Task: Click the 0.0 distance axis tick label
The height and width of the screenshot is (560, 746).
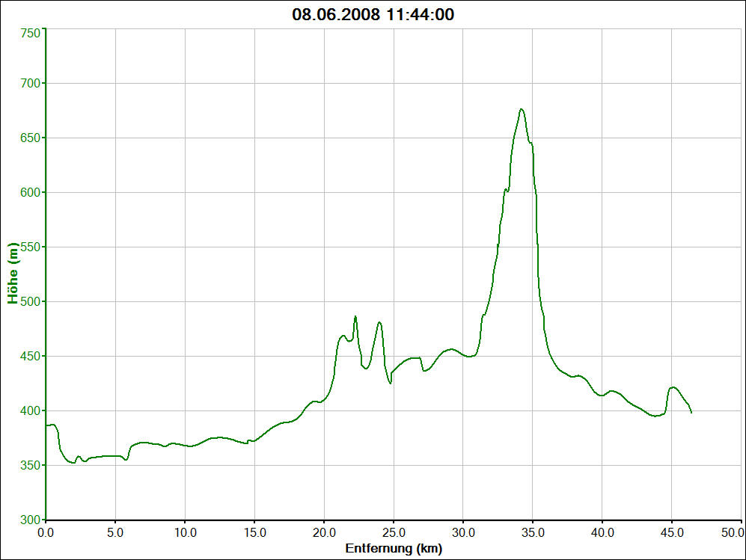Action: [x=46, y=533]
